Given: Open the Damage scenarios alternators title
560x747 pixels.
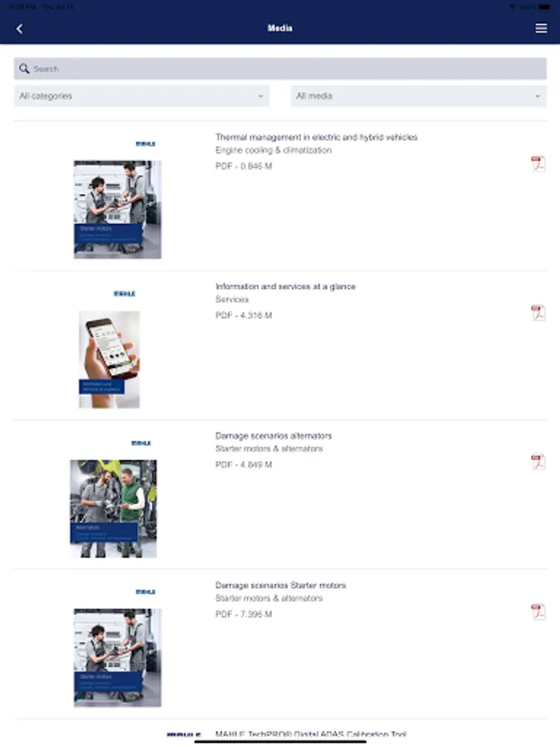Looking at the screenshot, I should 273,436.
